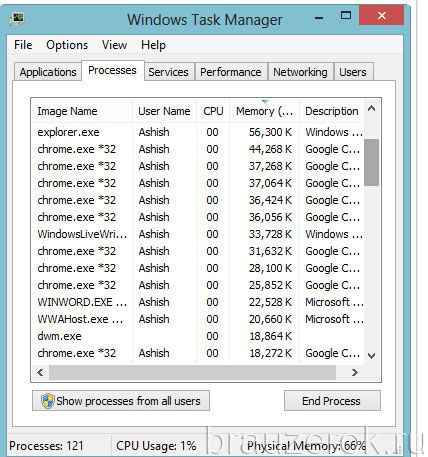Image resolution: width=428 pixels, height=457 pixels.
Task: Sort by the Memory column header
Action: tap(265, 111)
